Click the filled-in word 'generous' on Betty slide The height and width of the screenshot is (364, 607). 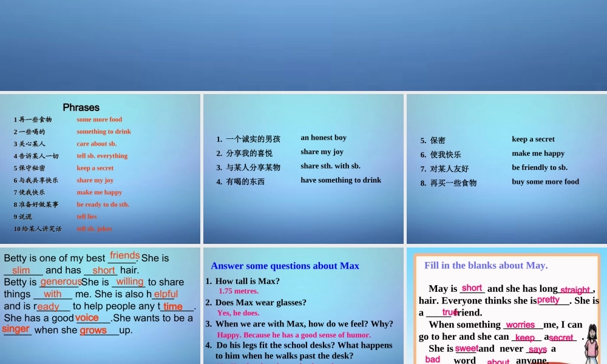click(x=61, y=281)
